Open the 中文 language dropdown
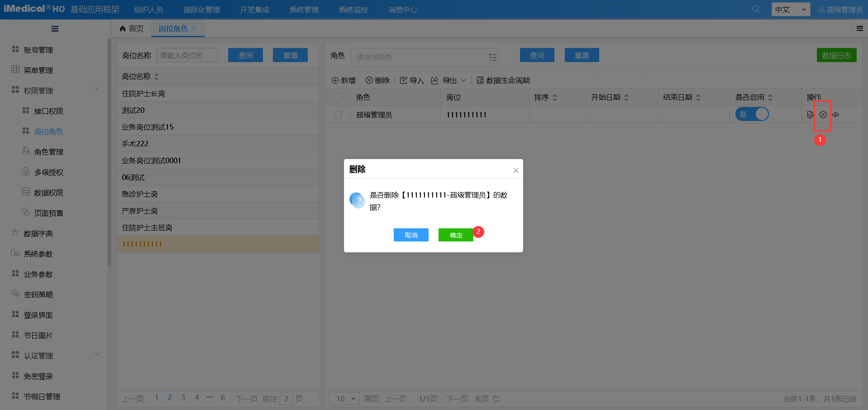This screenshot has height=410, width=868. point(790,10)
